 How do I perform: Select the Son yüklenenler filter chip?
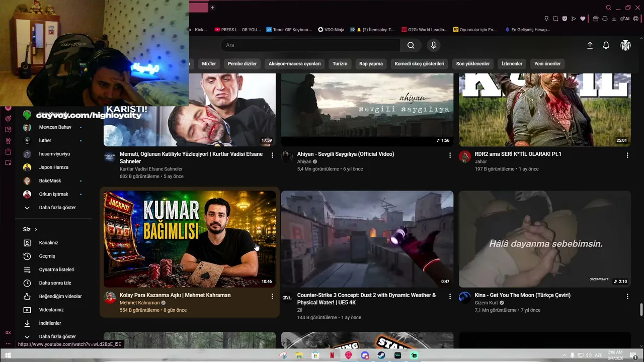pos(473,64)
